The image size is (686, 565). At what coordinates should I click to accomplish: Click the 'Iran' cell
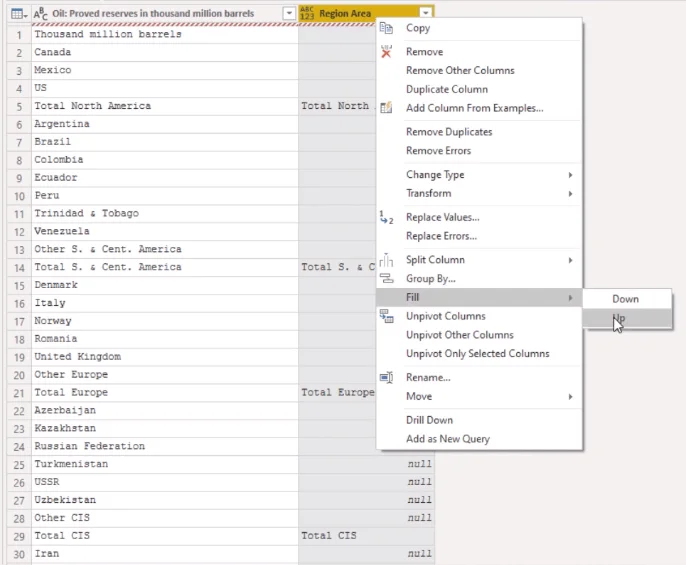coord(164,554)
